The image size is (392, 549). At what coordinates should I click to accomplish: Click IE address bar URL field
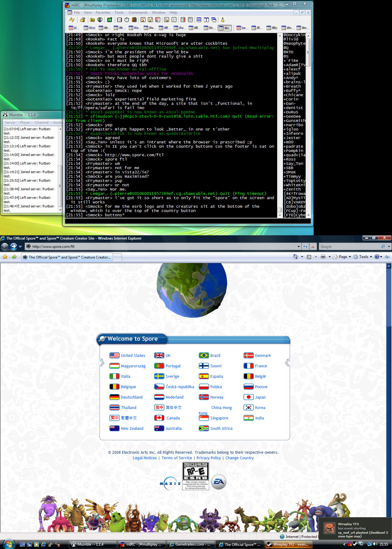click(x=163, y=246)
